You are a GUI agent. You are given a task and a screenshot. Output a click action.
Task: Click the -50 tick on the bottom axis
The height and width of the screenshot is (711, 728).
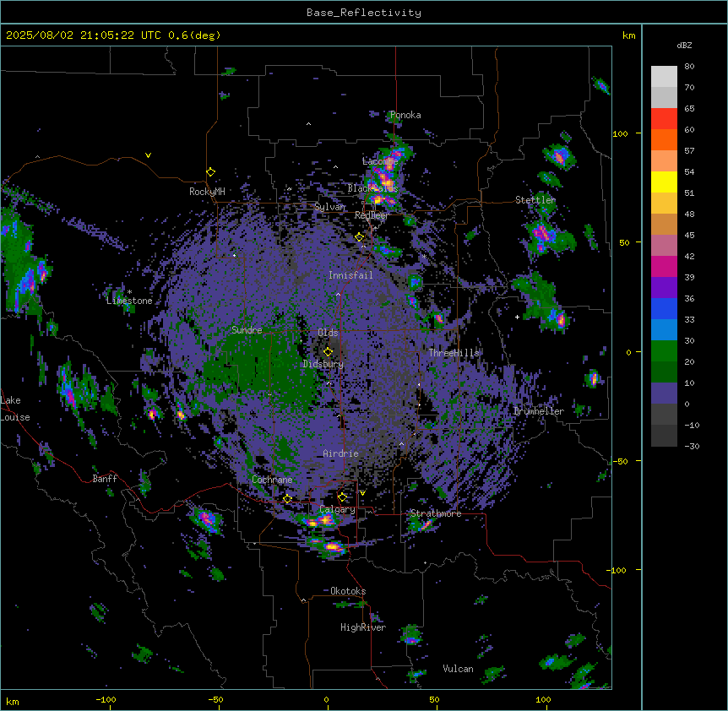click(x=215, y=699)
